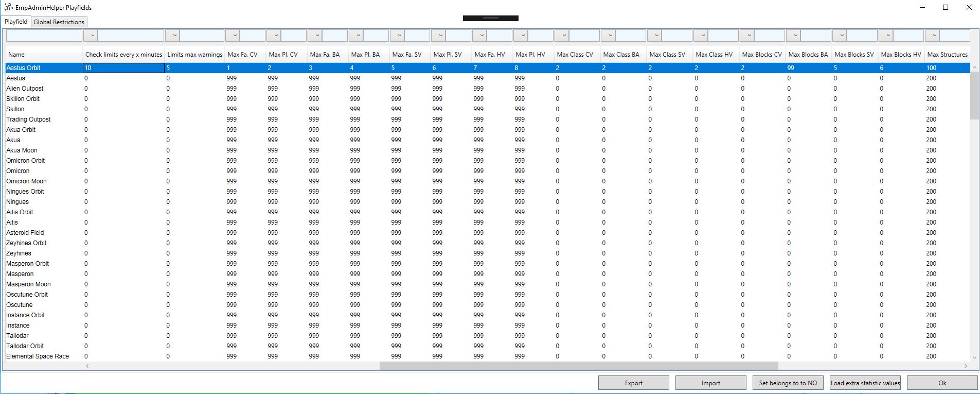The width and height of the screenshot is (980, 394).
Task: Switch to the Global Restrictions tab
Action: pos(59,22)
